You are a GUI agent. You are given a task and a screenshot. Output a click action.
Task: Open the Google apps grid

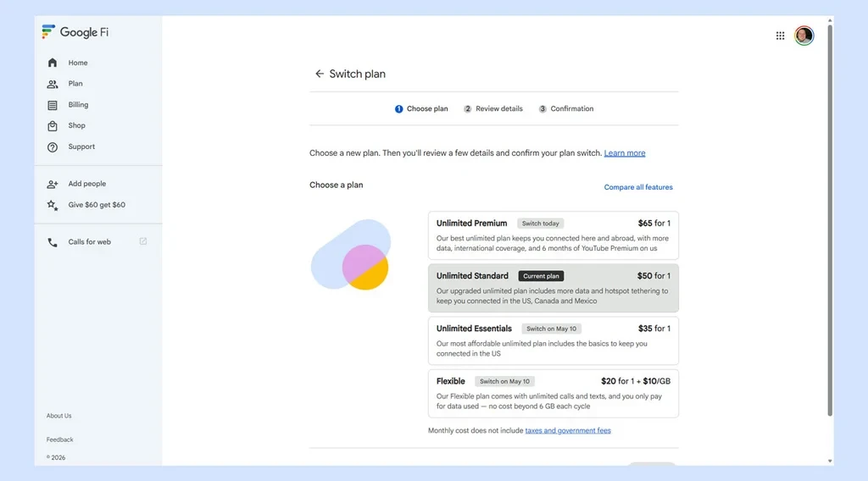(780, 36)
